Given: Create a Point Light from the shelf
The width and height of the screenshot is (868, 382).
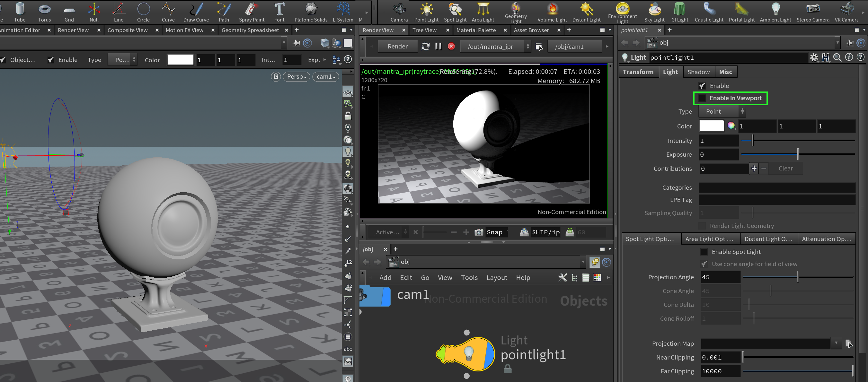Looking at the screenshot, I should (426, 12).
